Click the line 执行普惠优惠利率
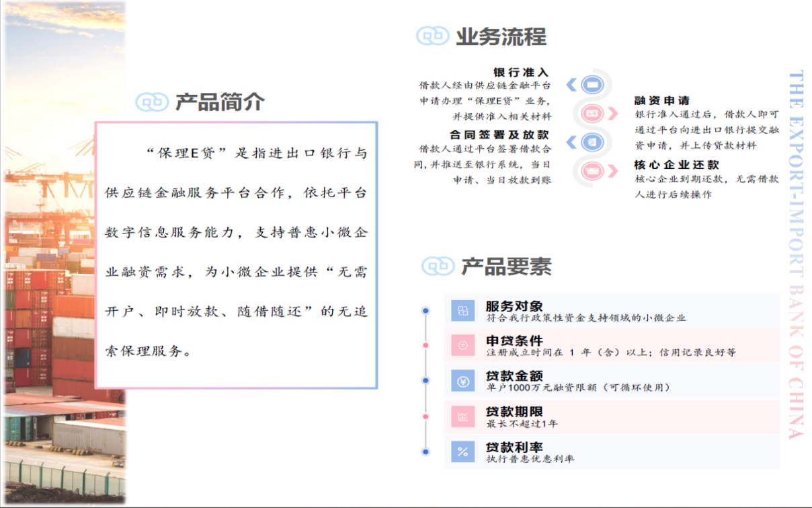Image resolution: width=812 pixels, height=508 pixels. pos(530,459)
